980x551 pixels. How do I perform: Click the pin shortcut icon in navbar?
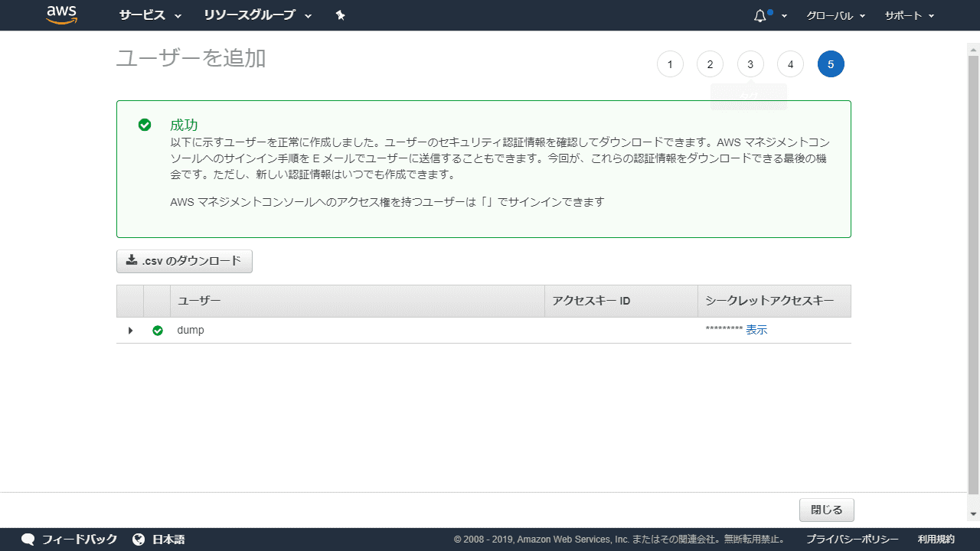point(340,15)
